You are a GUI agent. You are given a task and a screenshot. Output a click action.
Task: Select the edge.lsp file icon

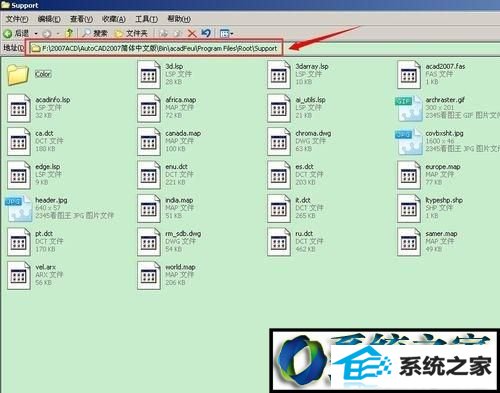[x=19, y=175]
